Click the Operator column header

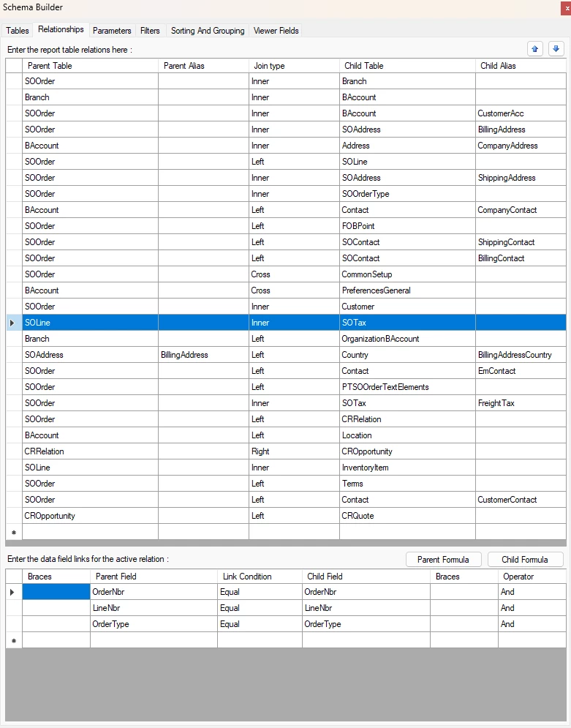click(x=532, y=577)
